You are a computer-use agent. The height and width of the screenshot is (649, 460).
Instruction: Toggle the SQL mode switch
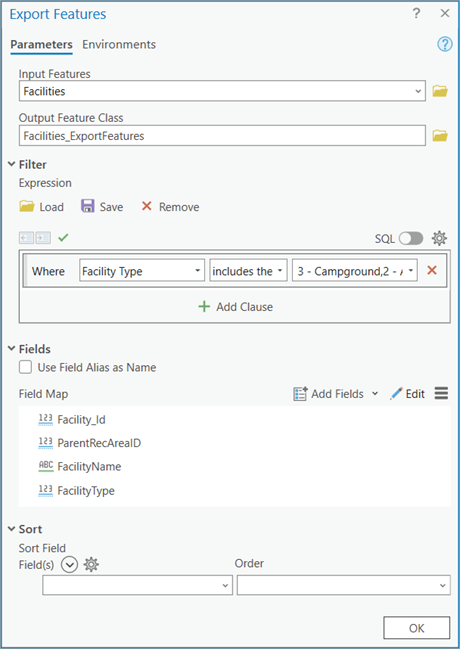click(411, 238)
